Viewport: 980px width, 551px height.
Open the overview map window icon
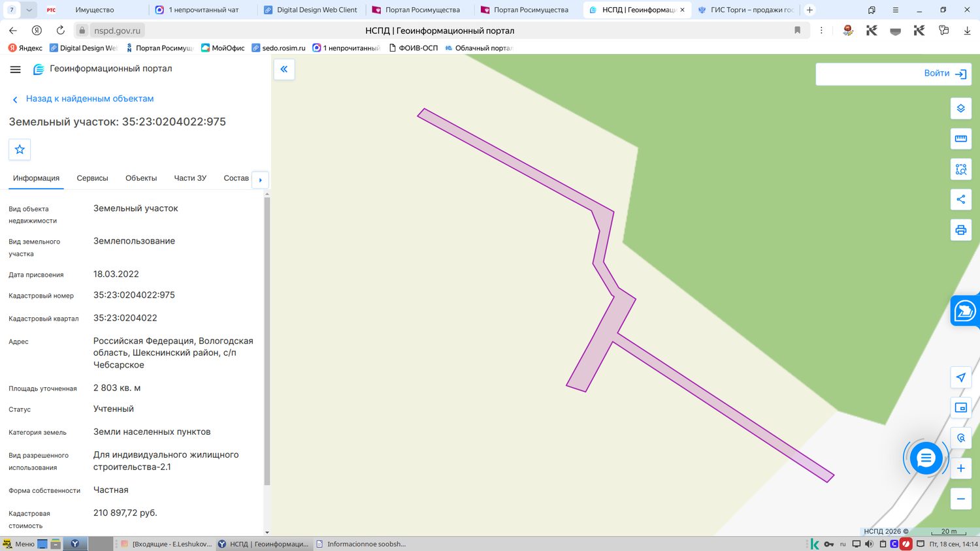click(960, 407)
